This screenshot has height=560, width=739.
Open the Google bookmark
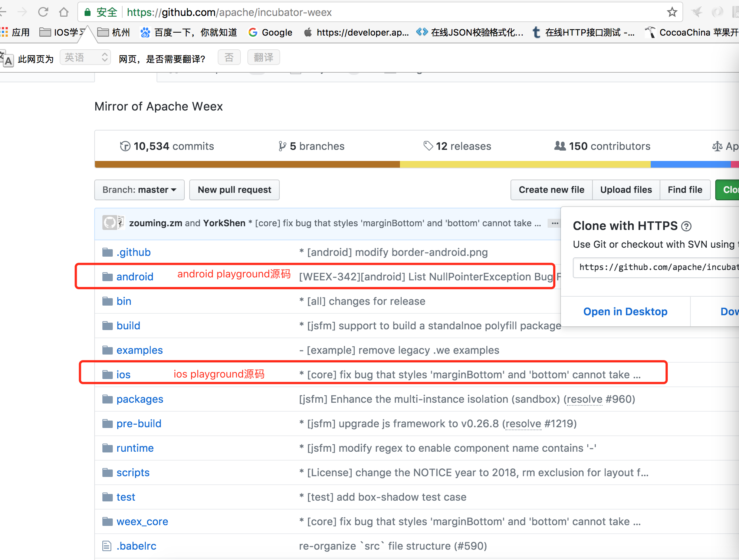[x=270, y=33]
